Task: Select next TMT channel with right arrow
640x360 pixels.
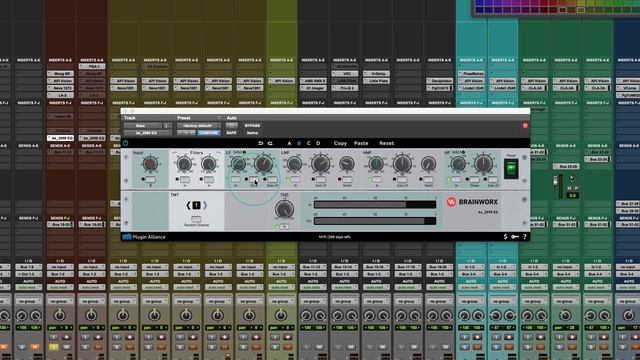Action: [205, 205]
